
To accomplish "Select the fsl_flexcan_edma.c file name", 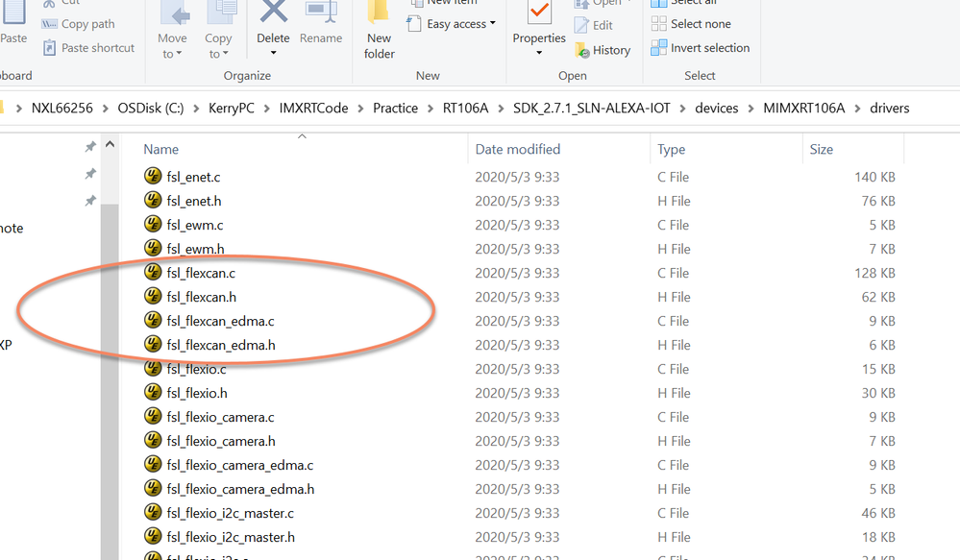I will [x=220, y=321].
